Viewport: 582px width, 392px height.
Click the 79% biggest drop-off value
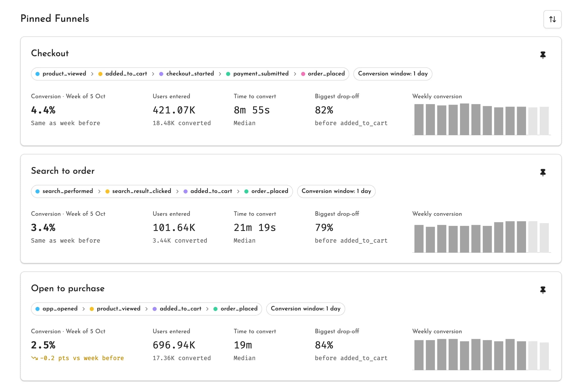[324, 228]
